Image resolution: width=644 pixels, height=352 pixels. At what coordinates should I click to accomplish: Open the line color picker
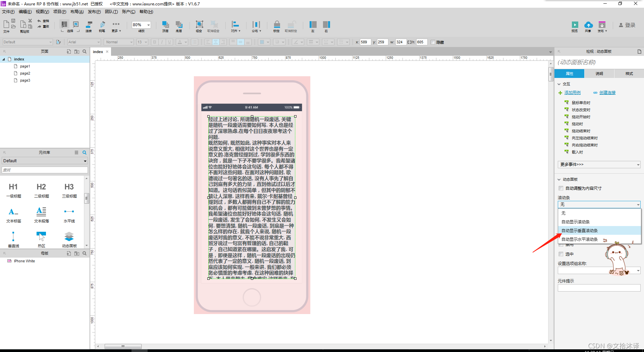298,42
